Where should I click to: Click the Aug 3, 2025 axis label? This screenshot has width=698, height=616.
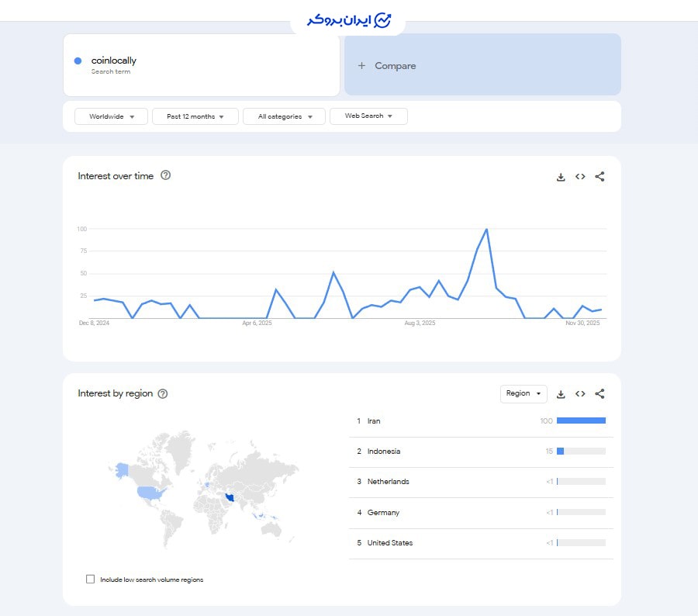(x=420, y=323)
